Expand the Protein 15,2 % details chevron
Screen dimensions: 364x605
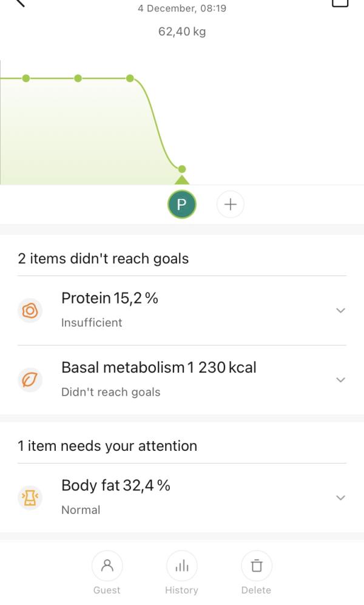tap(340, 310)
